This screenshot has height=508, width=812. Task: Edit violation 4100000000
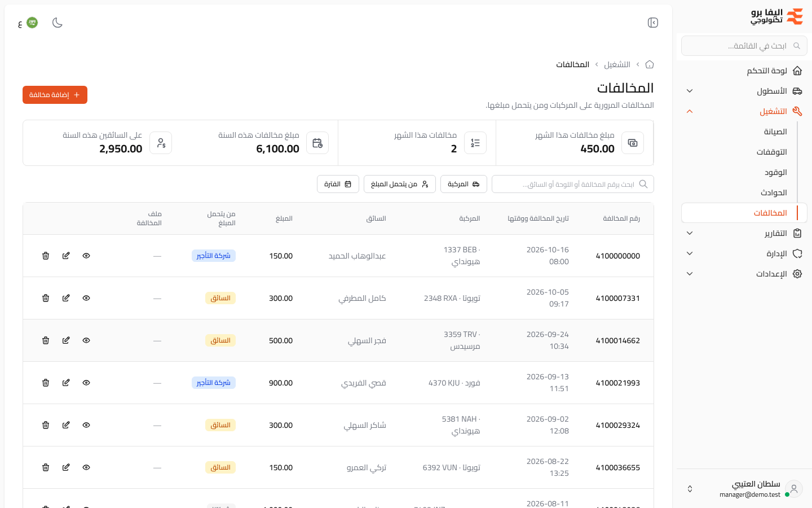click(66, 256)
